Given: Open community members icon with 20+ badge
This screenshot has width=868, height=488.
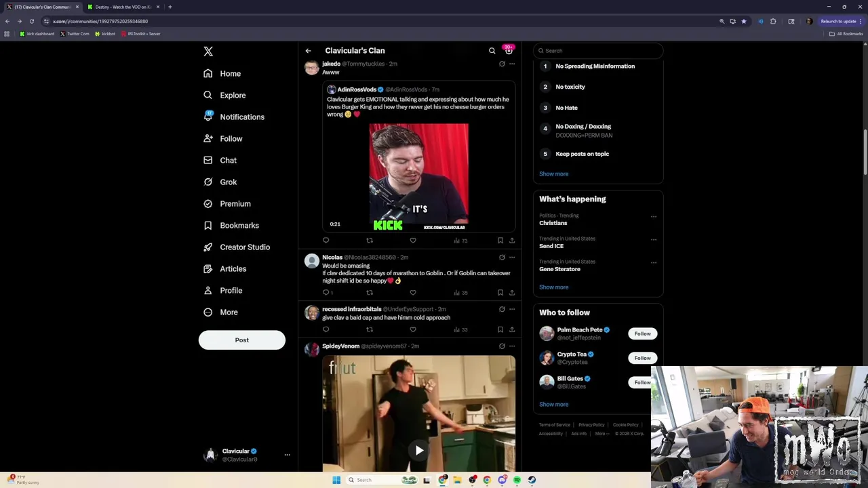Looking at the screenshot, I should pyautogui.click(x=509, y=50).
